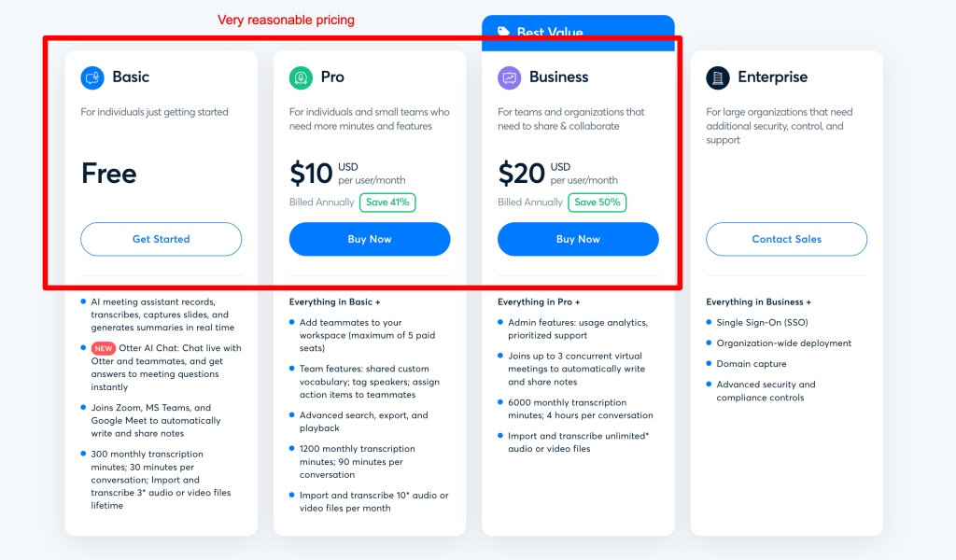The width and height of the screenshot is (956, 560).
Task: Click the Save 50% badge
Action: 597,203
